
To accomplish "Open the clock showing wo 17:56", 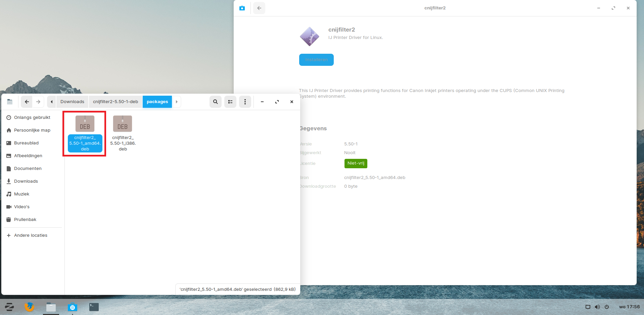I will [629, 307].
